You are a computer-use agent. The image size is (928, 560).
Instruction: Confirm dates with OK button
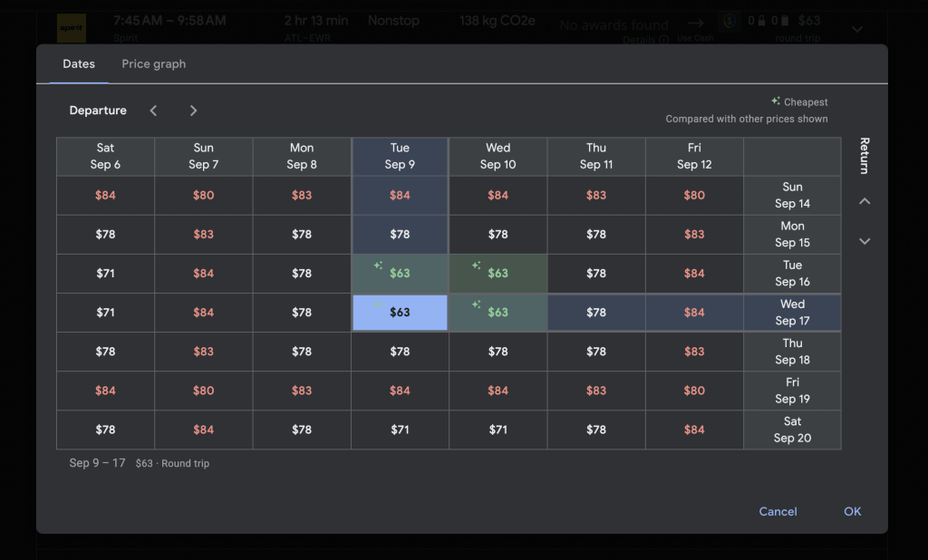pos(852,511)
